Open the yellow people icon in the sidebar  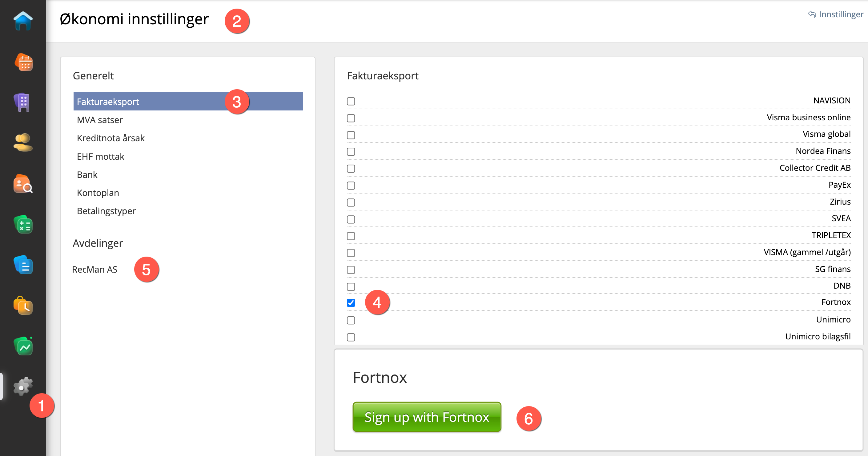pos(23,142)
